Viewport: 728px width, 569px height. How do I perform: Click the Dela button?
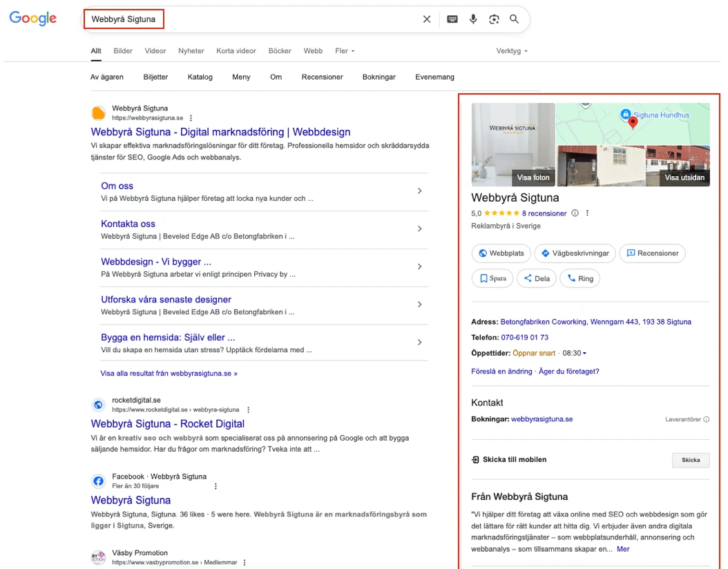pos(536,278)
